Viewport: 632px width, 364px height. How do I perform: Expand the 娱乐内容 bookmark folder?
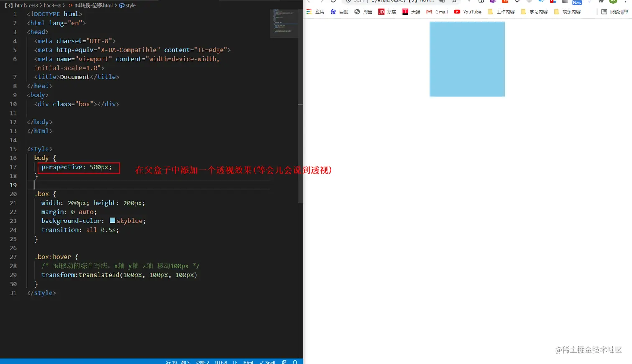[x=567, y=12]
